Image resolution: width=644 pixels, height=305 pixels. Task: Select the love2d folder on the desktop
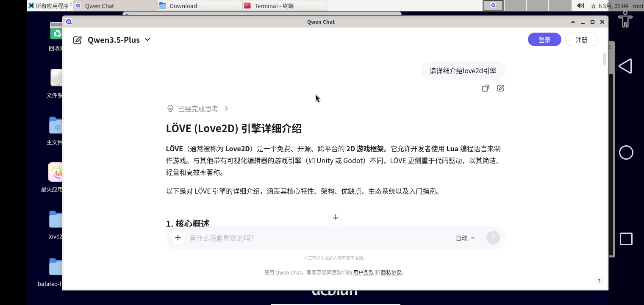(56, 225)
